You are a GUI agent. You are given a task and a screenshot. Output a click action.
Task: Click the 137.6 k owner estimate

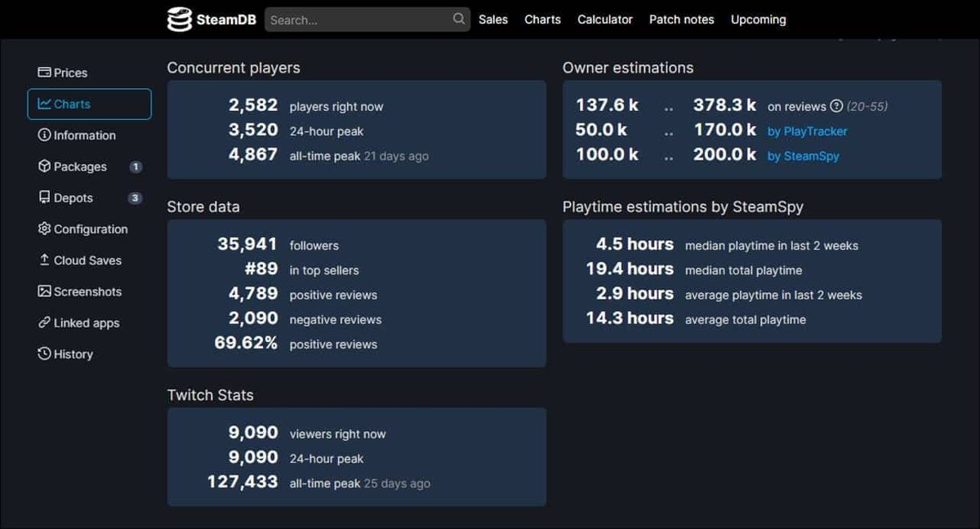coord(608,105)
